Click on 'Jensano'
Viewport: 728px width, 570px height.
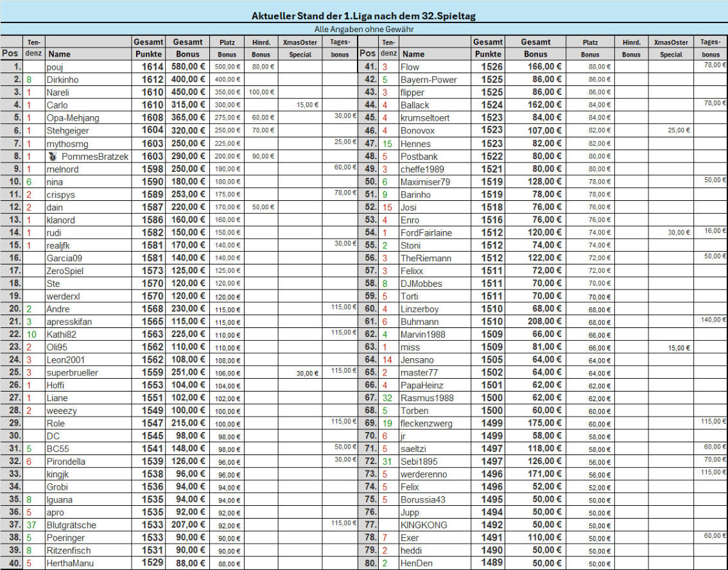tap(417, 359)
